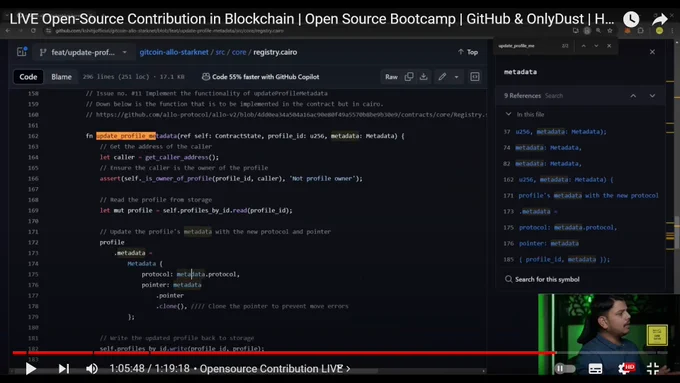Turn on subtitles with the captions icon
The height and width of the screenshot is (383, 680).
point(595,369)
